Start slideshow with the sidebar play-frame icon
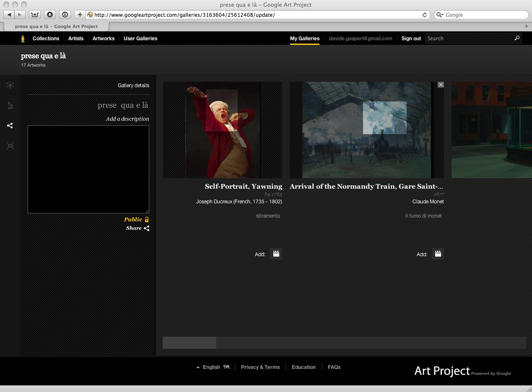Image resolution: width=532 pixels, height=392 pixels. coord(10,145)
